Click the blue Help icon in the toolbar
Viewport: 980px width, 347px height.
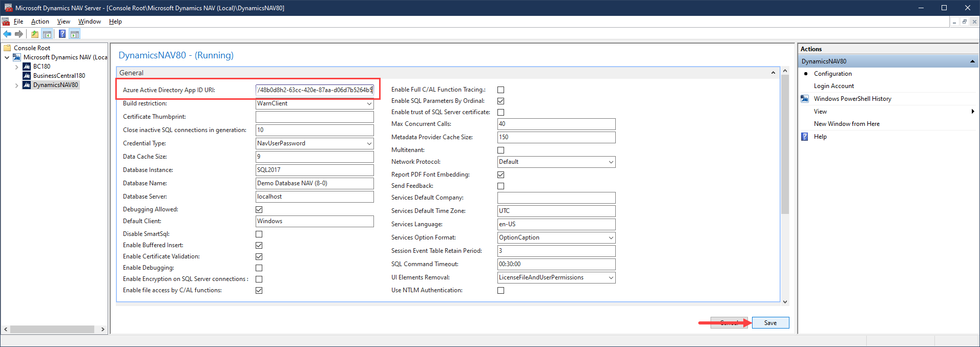point(62,34)
